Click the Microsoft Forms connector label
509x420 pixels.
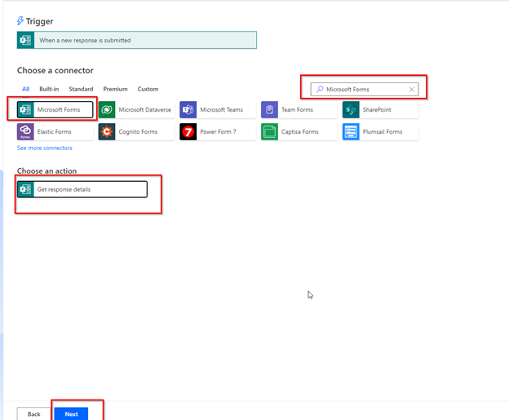[59, 110]
